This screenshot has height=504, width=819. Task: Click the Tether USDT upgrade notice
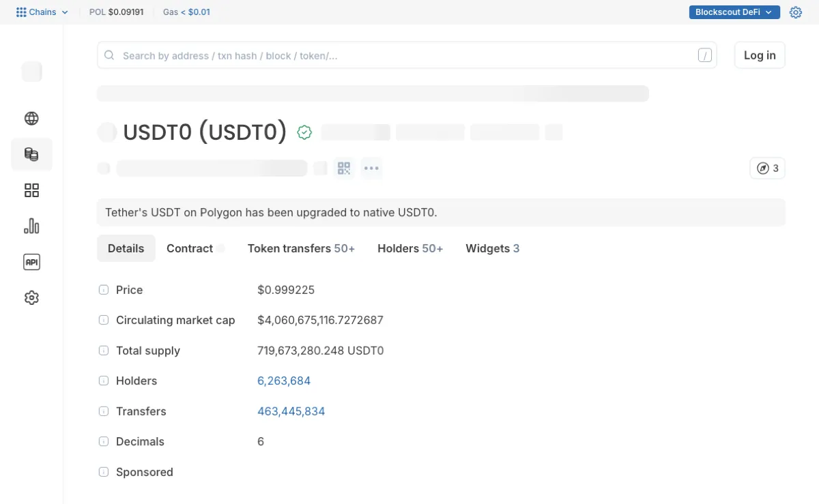[441, 212]
